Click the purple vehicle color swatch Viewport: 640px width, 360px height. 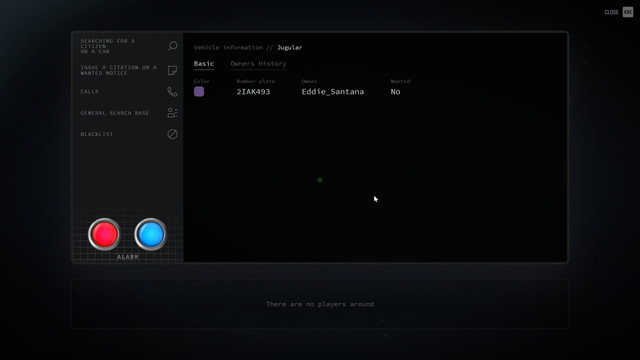[199, 91]
